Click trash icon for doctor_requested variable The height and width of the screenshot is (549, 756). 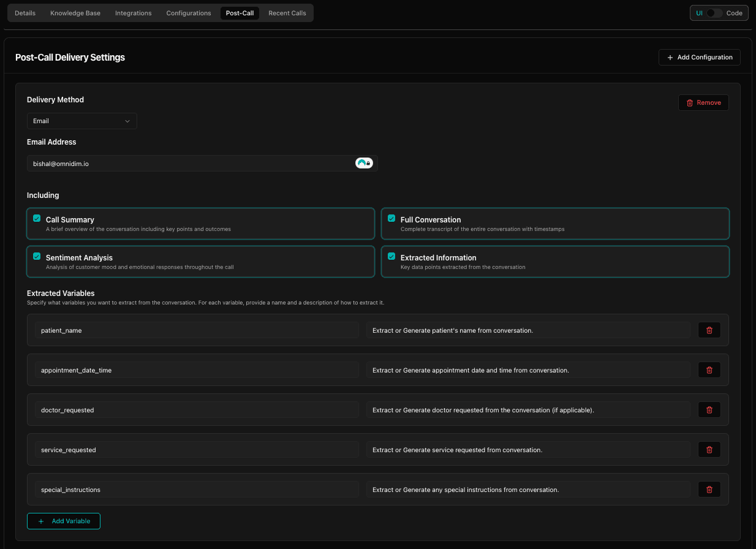(x=709, y=410)
